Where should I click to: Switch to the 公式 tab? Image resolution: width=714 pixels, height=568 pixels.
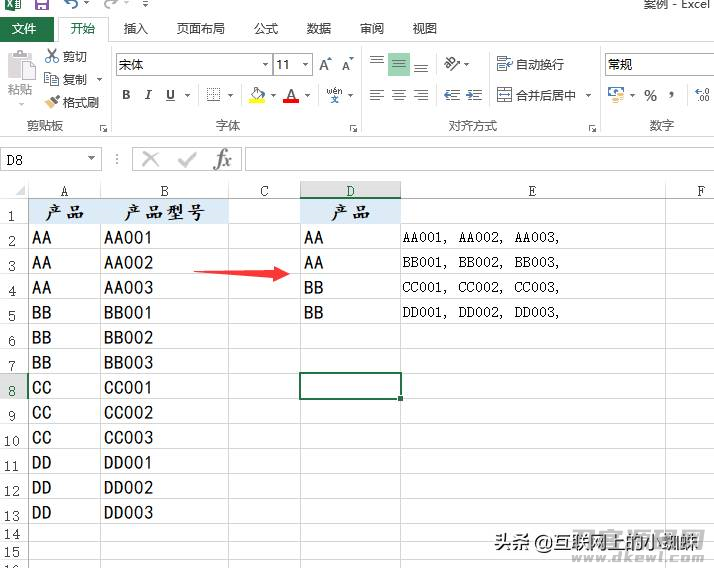click(x=266, y=29)
